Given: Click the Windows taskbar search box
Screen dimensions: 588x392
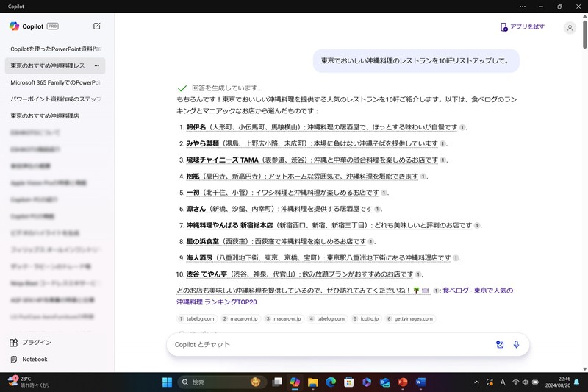Looking at the screenshot, I should 223,382.
